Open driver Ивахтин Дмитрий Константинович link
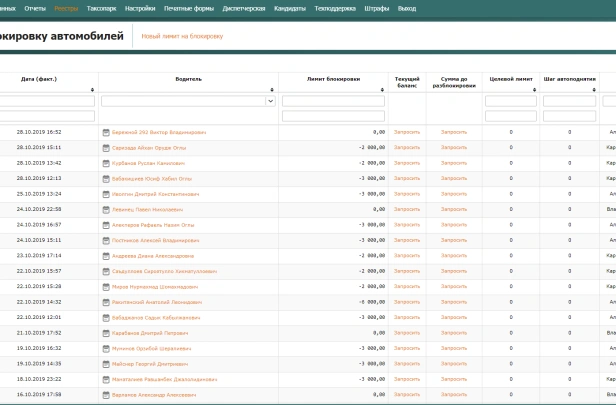 pyautogui.click(x=154, y=194)
